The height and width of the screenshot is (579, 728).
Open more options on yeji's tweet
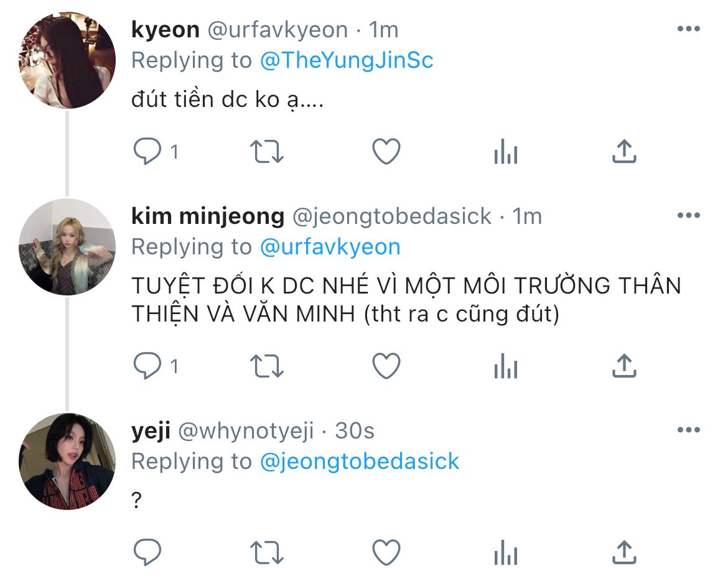coord(689,430)
